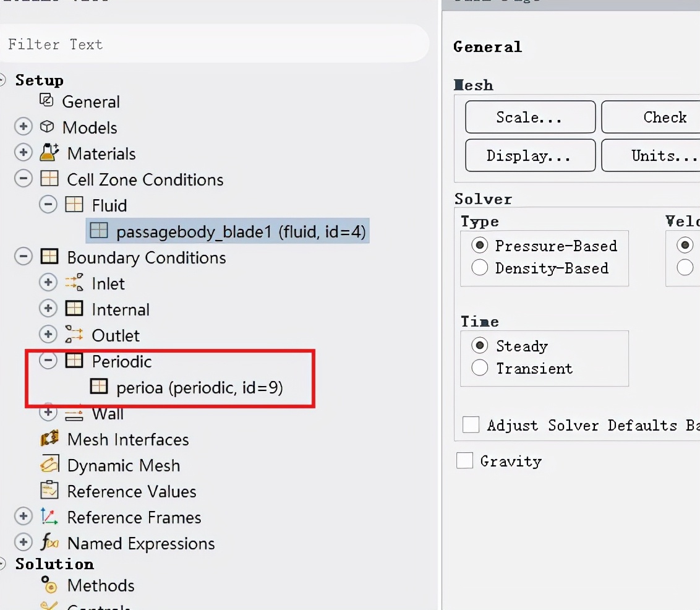Image resolution: width=700 pixels, height=610 pixels.
Task: Select perioa periodic boundary item
Action: (199, 388)
